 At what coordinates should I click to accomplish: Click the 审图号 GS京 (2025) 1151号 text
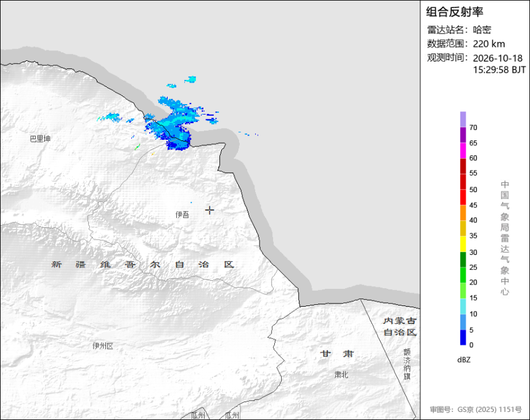tap(476, 410)
